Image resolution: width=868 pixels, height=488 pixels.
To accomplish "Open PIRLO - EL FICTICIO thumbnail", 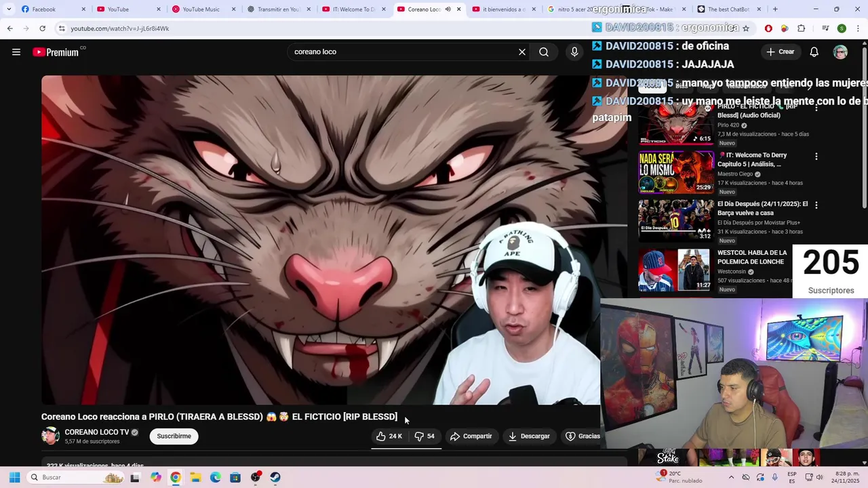I will tap(676, 124).
